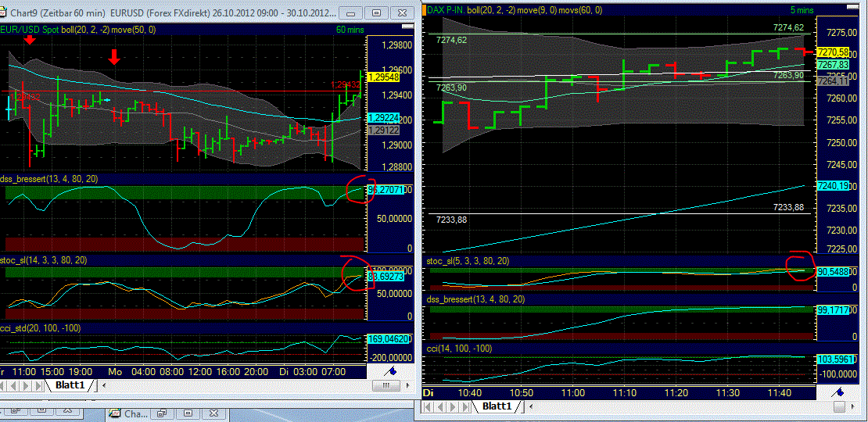The height and width of the screenshot is (422, 868).
Task: Click the 90,5488 stochastic value label
Action: 833,273
